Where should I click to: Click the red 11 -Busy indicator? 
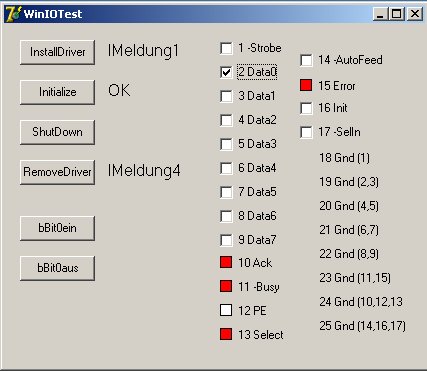[226, 286]
